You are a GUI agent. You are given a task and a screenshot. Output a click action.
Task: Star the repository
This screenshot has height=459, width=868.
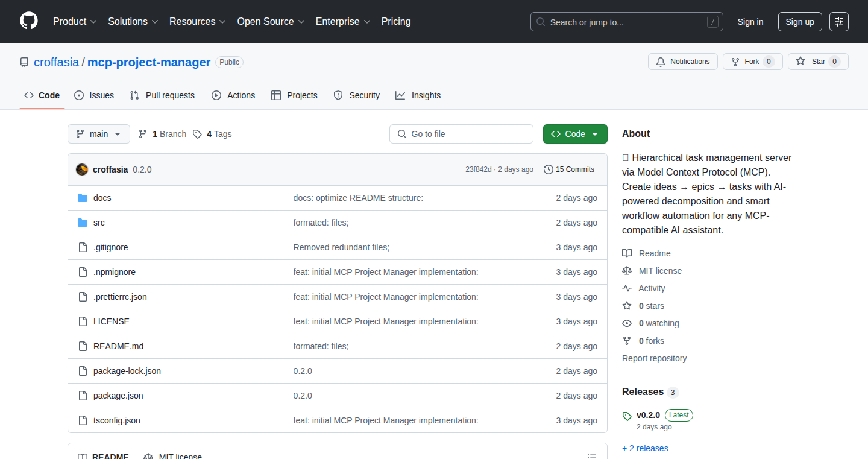(818, 62)
